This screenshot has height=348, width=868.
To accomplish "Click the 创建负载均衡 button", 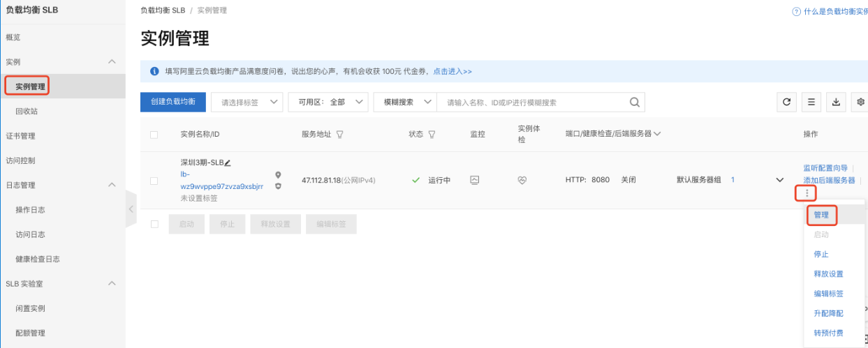I will click(173, 102).
